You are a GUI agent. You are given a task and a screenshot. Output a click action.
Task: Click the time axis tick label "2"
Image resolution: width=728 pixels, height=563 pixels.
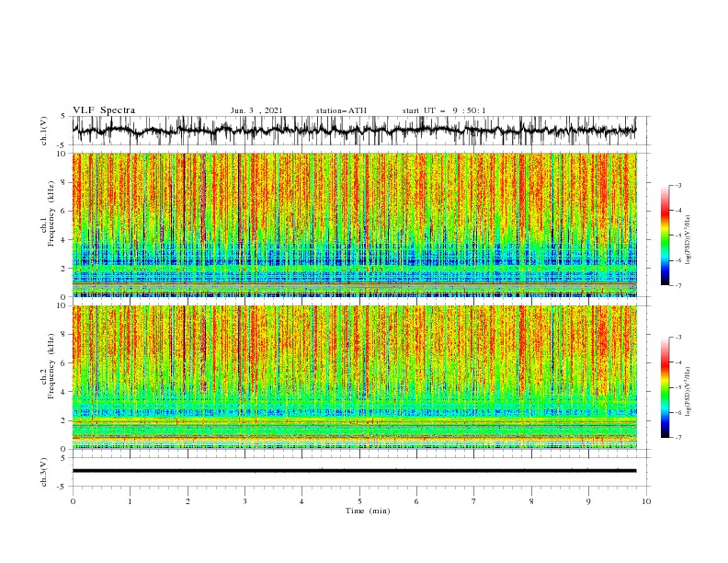pyautogui.click(x=188, y=501)
